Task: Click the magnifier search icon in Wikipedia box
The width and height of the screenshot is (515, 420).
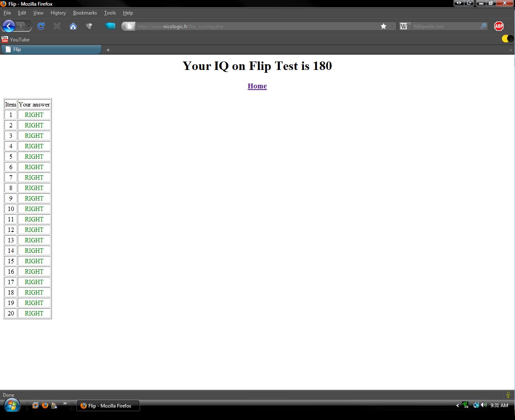Action: pyautogui.click(x=483, y=26)
